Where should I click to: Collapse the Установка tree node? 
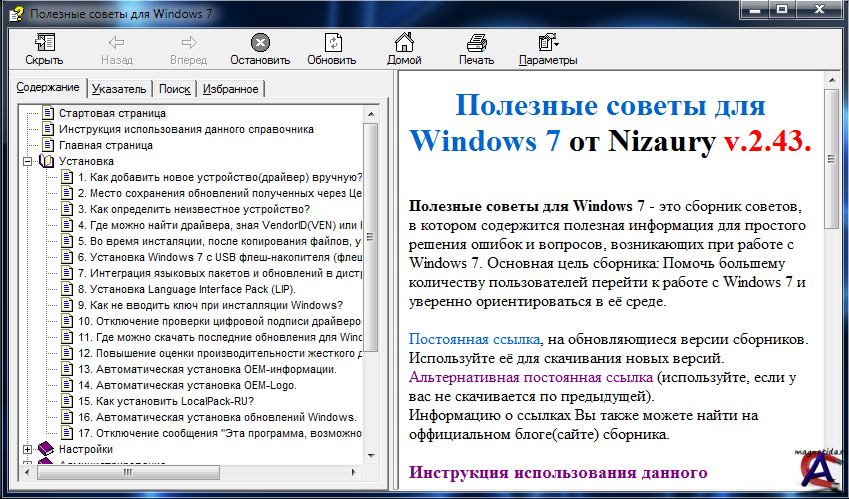[27, 161]
